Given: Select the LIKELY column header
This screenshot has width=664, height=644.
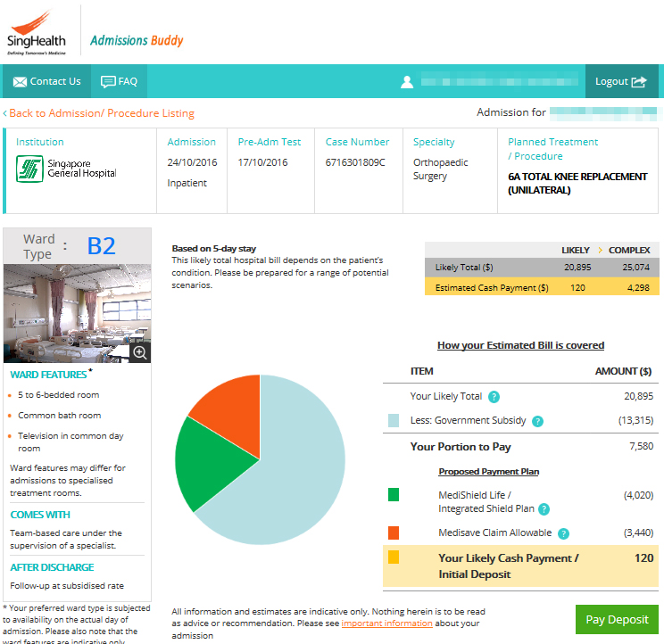Looking at the screenshot, I should (575, 250).
